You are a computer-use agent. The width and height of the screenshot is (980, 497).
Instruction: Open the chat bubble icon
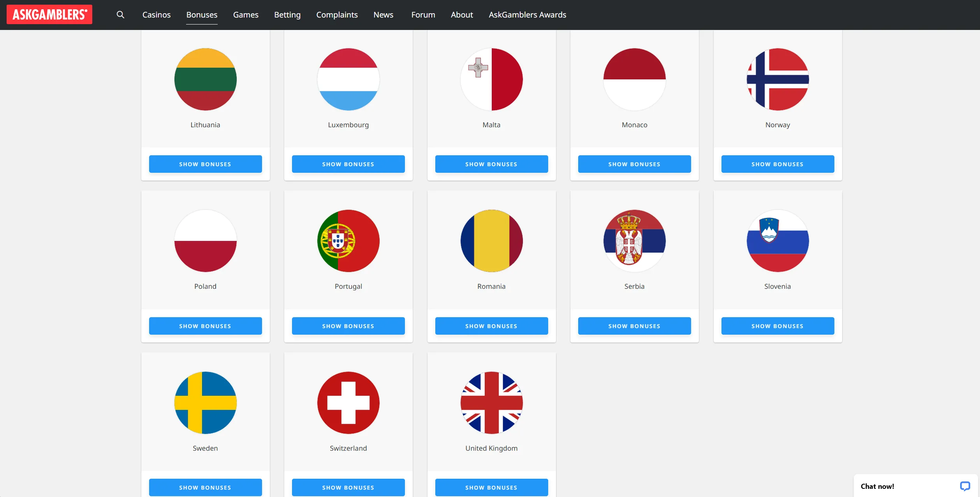click(x=965, y=486)
